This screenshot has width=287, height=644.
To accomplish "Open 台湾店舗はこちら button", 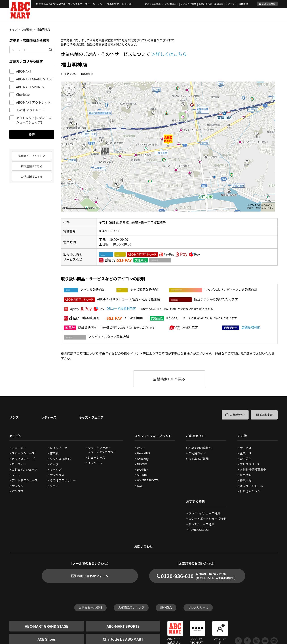I will 32,176.
